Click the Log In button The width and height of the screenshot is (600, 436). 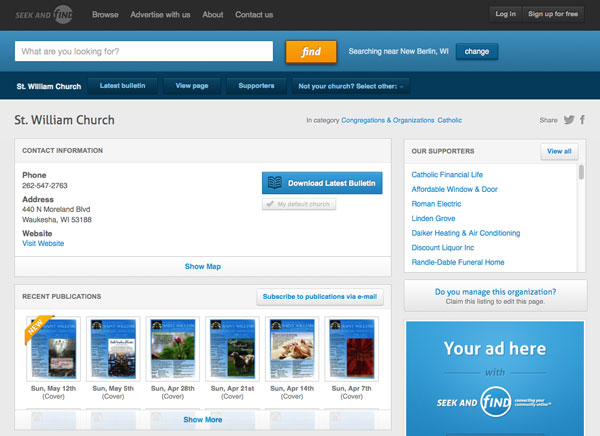505,14
